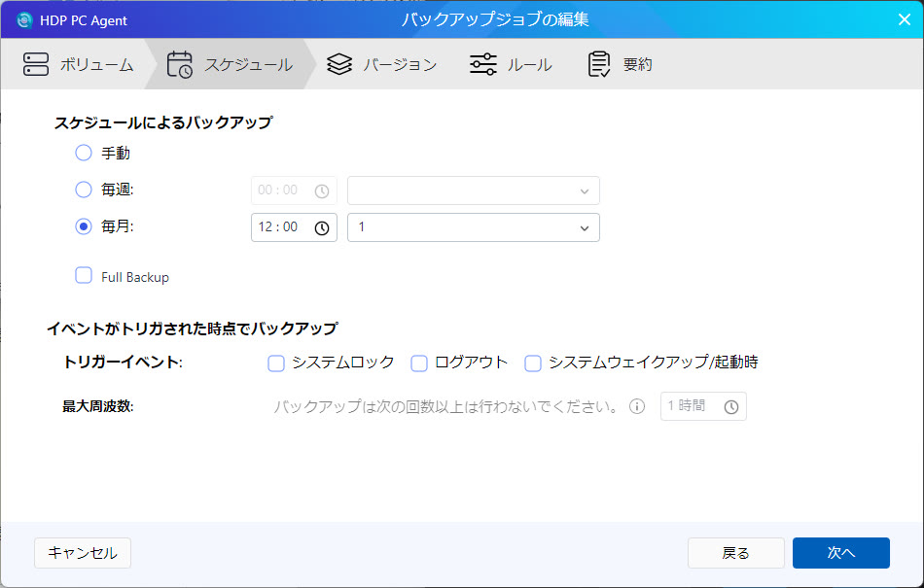Image resolution: width=924 pixels, height=588 pixels.
Task: Click the 12:00 monthly time input field
Action: tap(279, 227)
